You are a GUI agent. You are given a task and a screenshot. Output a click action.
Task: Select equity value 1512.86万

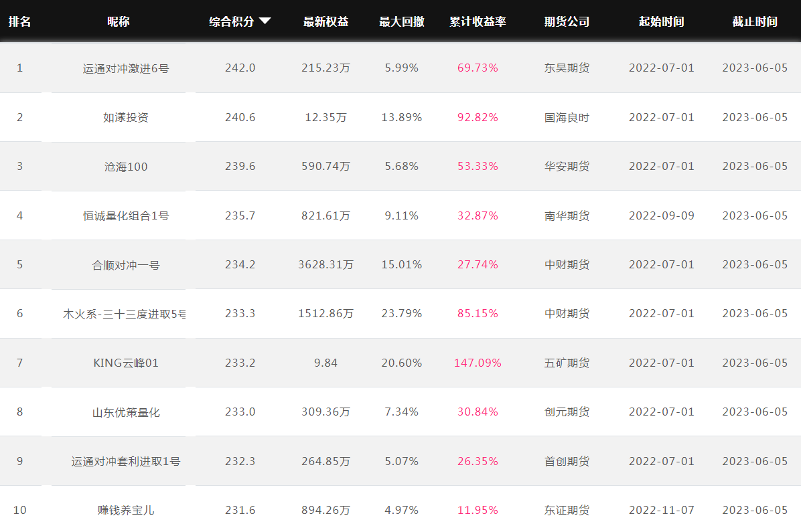click(326, 313)
